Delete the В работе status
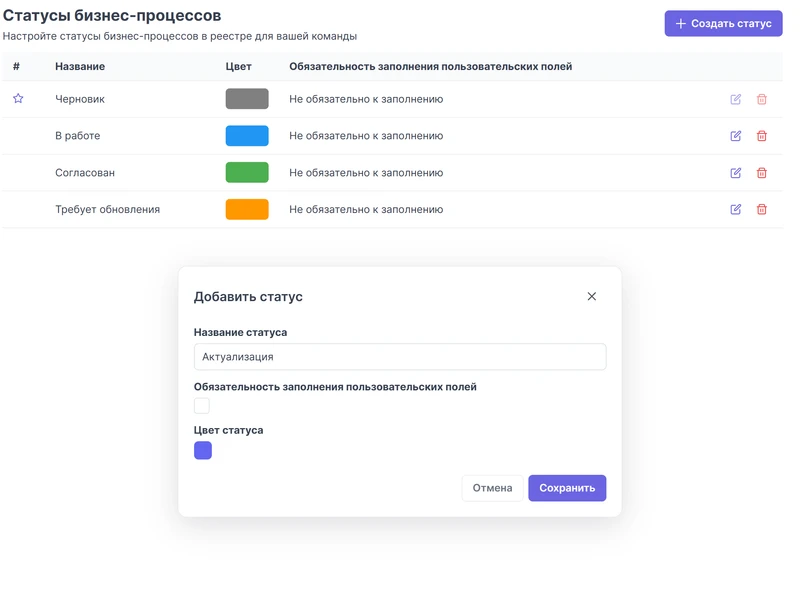The image size is (800, 600). [x=762, y=136]
